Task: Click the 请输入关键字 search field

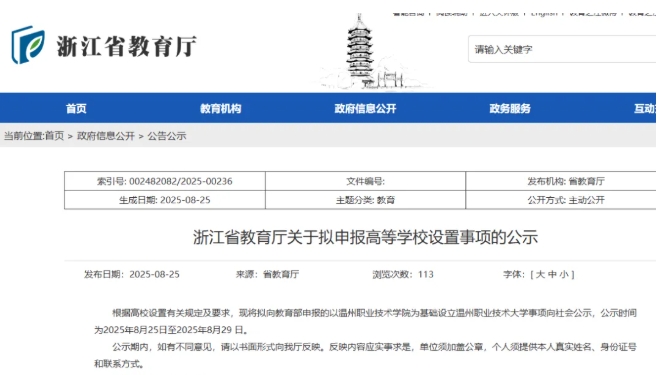Action: (x=562, y=49)
